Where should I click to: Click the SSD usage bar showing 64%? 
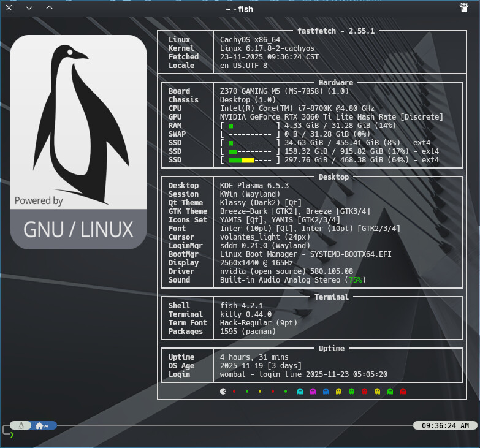[x=248, y=160]
